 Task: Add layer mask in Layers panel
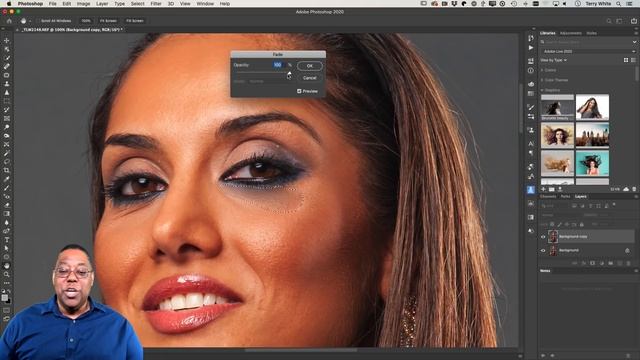592,264
